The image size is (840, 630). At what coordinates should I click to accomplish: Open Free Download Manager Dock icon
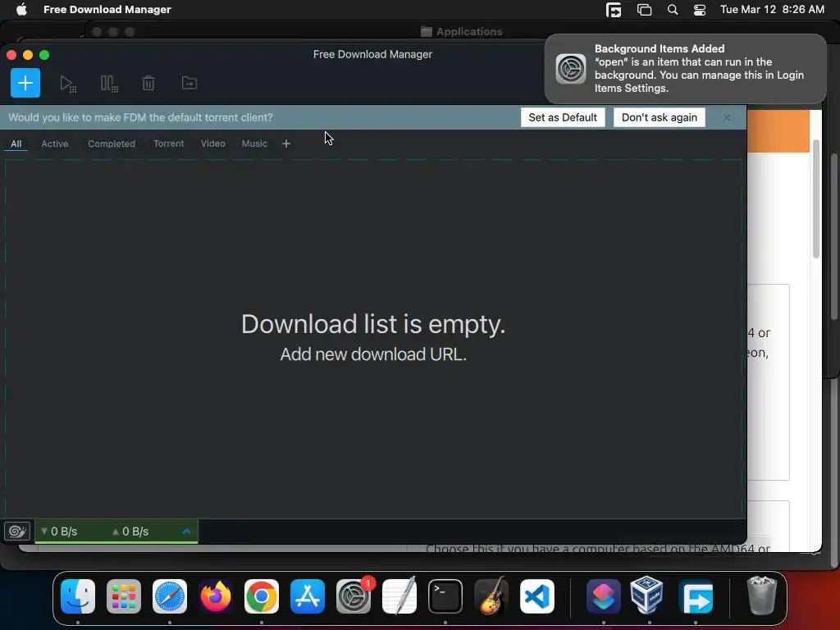[696, 596]
